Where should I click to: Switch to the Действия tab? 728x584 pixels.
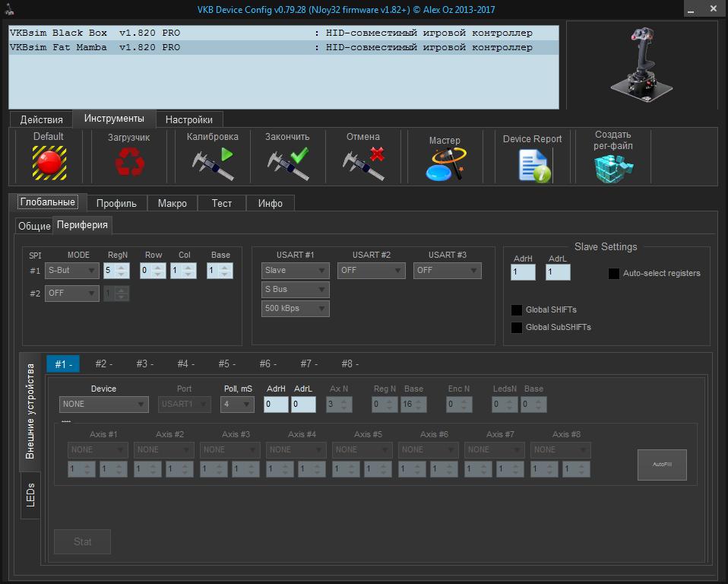pos(41,119)
